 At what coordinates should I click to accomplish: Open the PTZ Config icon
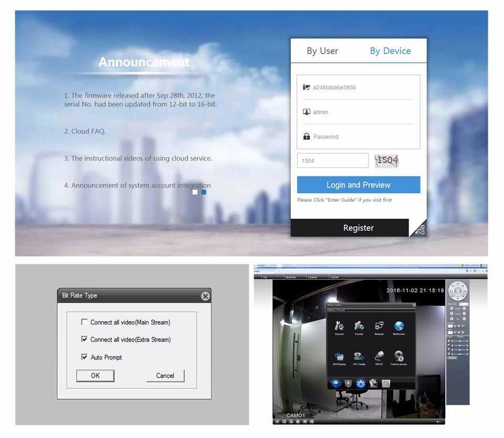tap(359, 357)
